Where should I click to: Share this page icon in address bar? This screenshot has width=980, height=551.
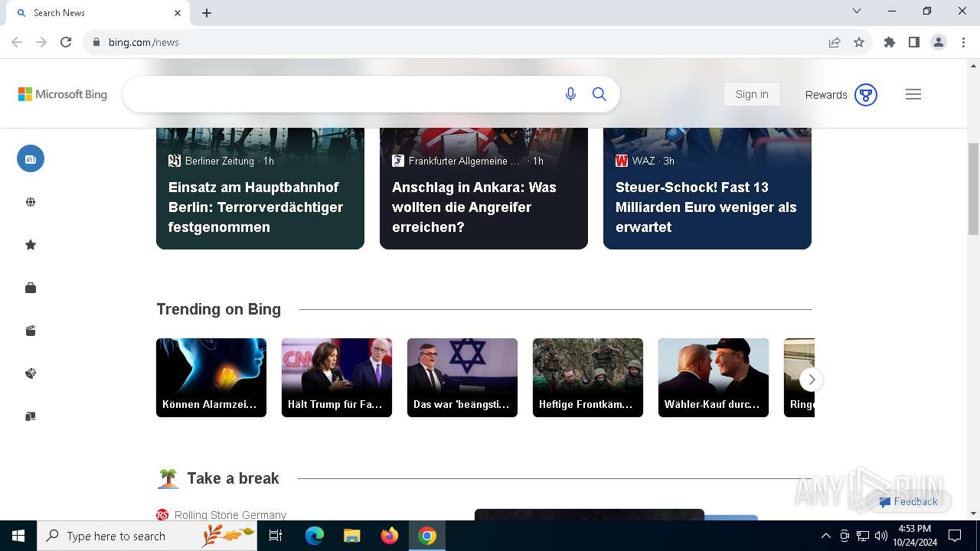pyautogui.click(x=835, y=42)
